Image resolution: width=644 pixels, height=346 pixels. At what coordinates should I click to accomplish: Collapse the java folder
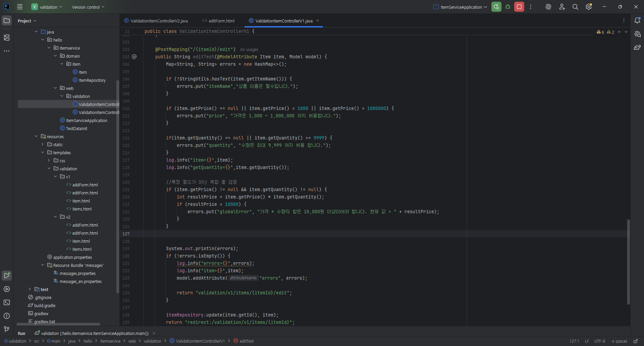click(36, 32)
